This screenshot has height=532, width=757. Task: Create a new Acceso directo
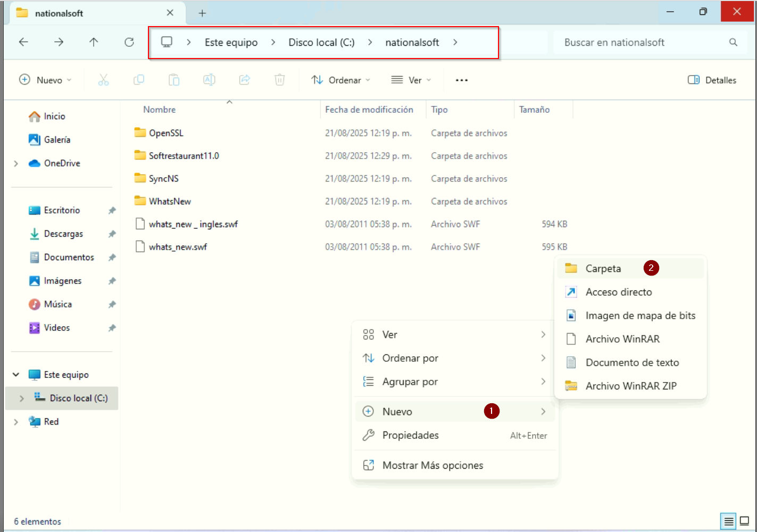[x=630, y=292]
